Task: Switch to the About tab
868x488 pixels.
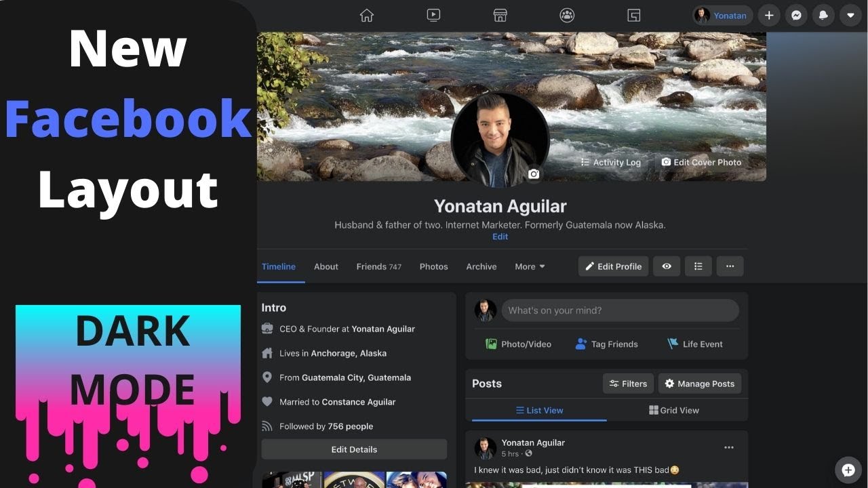Action: (x=326, y=266)
